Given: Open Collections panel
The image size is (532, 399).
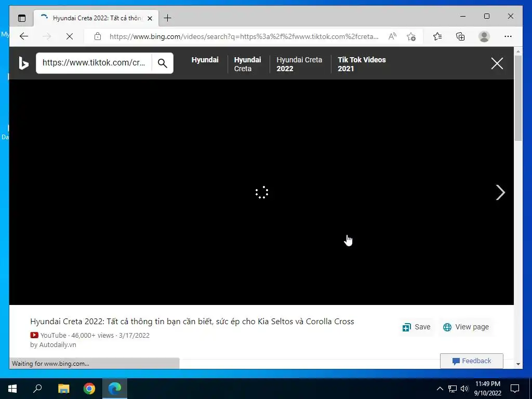Looking at the screenshot, I should [x=460, y=36].
